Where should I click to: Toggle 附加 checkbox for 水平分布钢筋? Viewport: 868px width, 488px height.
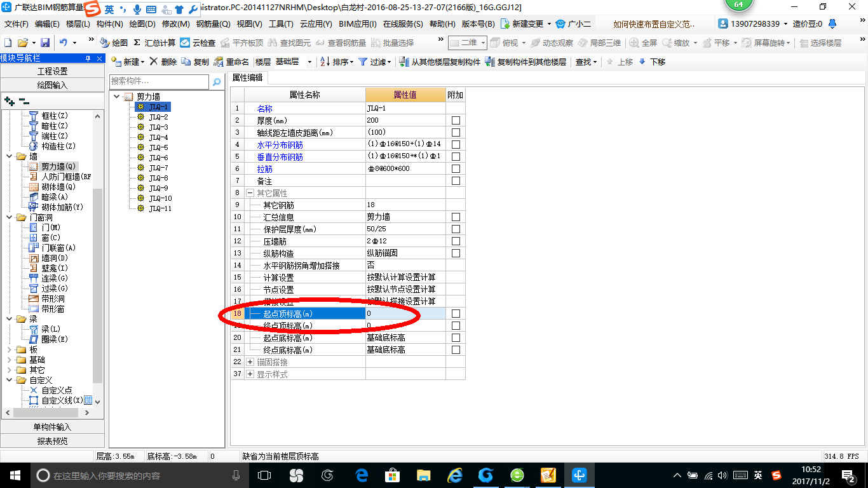456,144
